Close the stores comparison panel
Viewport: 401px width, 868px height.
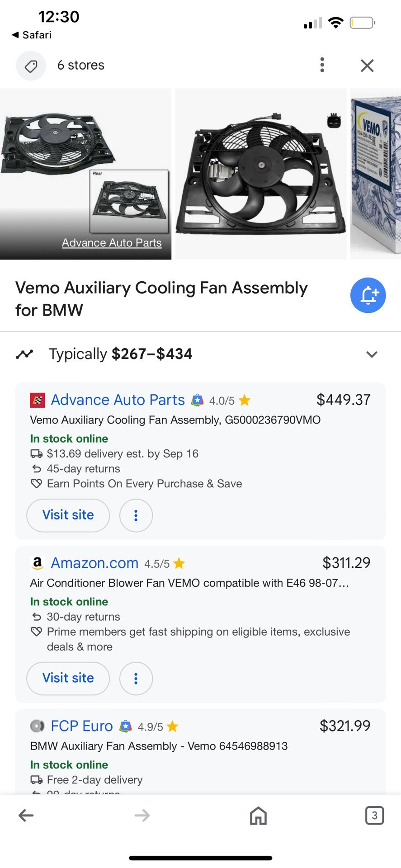[367, 66]
